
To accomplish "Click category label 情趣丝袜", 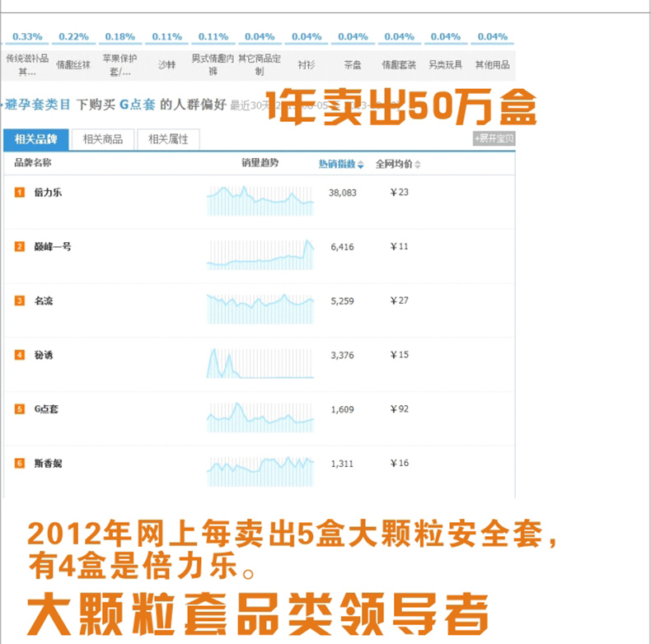I will 73,65.
